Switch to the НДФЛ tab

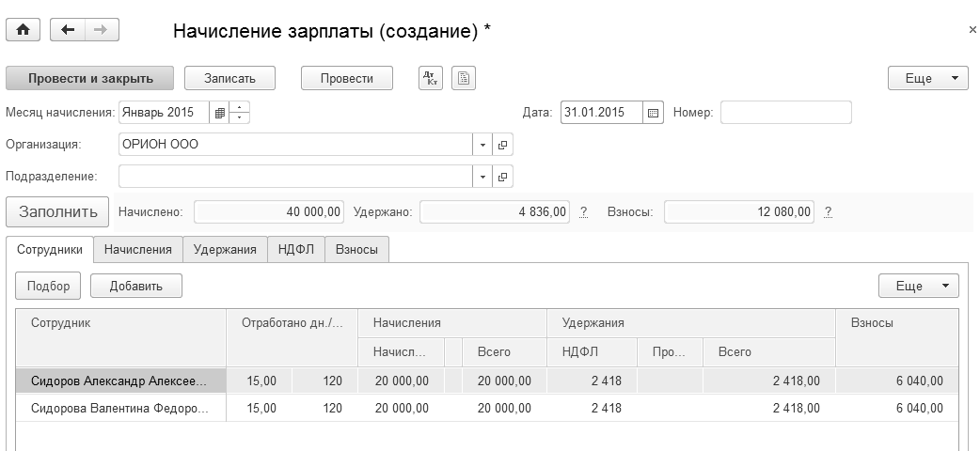click(295, 249)
